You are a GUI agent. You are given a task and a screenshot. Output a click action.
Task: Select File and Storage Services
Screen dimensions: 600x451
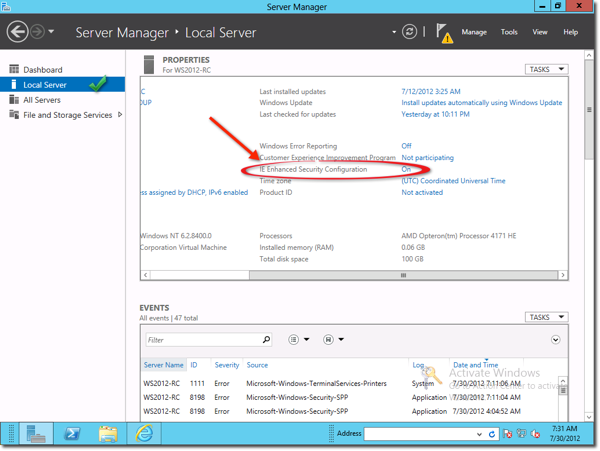[x=67, y=115]
